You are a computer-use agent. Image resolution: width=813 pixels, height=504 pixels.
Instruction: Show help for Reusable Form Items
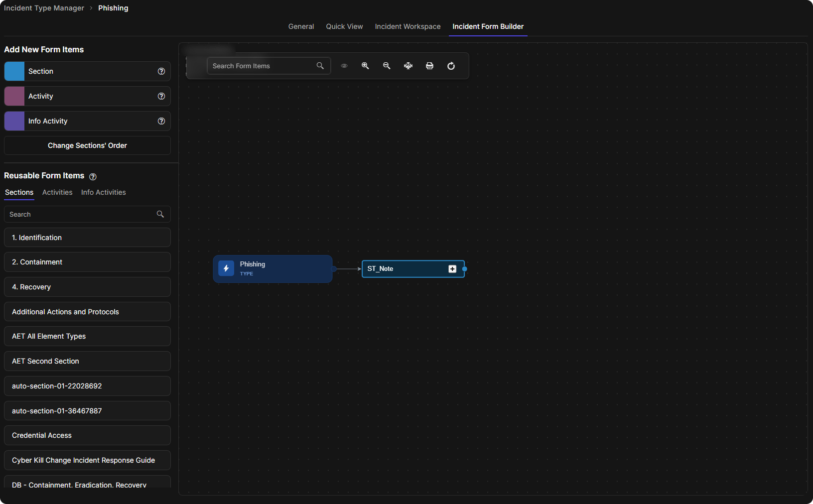[93, 176]
